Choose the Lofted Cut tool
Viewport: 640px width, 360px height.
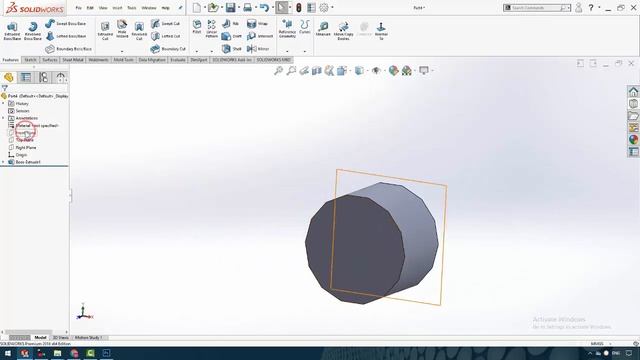point(165,36)
